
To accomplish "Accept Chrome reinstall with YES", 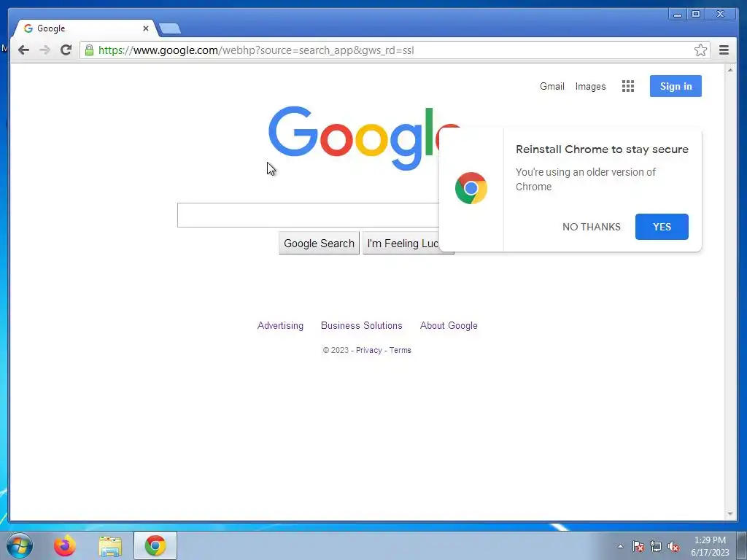I will click(662, 227).
